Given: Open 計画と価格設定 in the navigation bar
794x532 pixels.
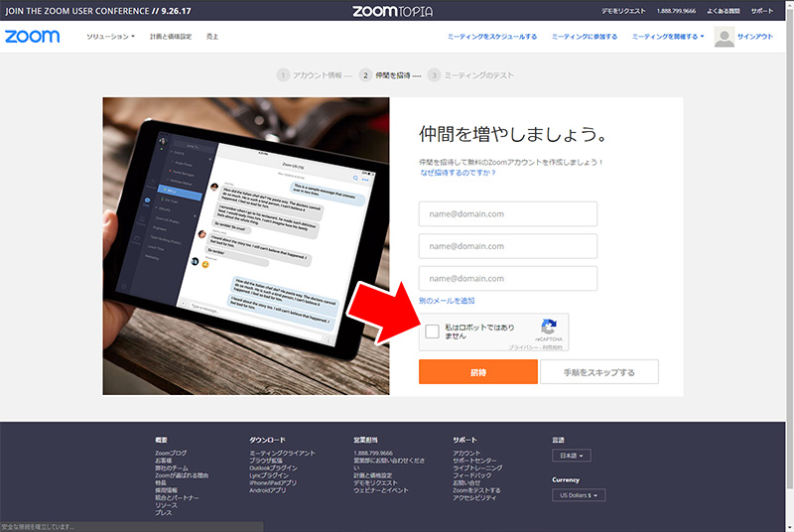Looking at the screenshot, I should (171, 37).
